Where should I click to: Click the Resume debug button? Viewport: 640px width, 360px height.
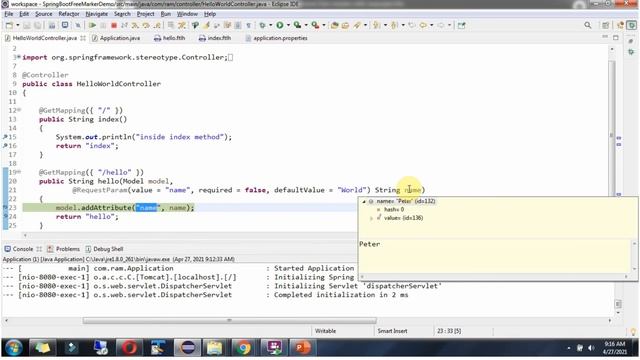[x=93, y=25]
